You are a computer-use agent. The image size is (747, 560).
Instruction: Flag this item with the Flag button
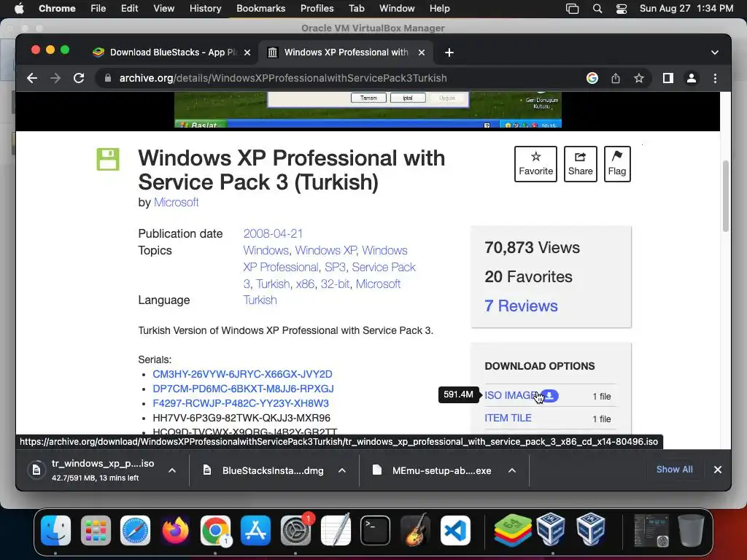pyautogui.click(x=617, y=164)
